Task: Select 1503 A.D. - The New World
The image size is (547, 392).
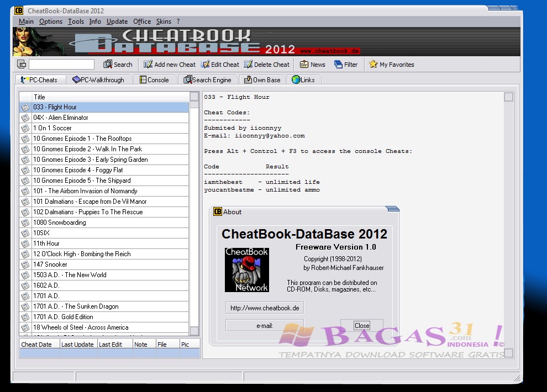Action: [x=104, y=275]
